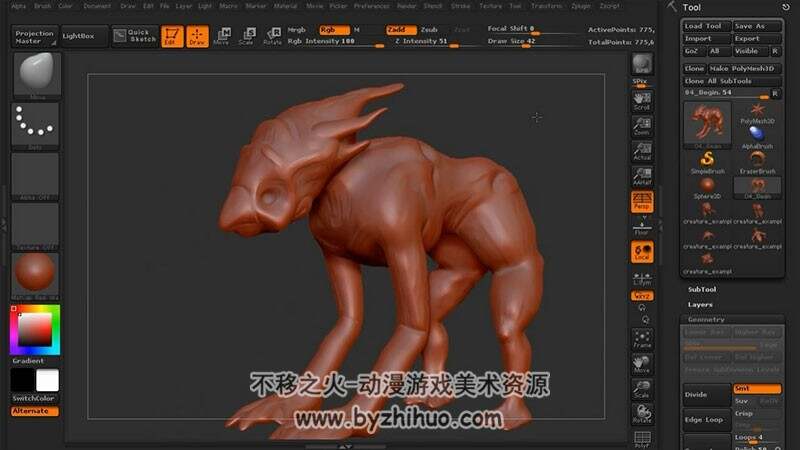Activate the Draw mode button
This screenshot has width=800, height=450.
tap(197, 36)
